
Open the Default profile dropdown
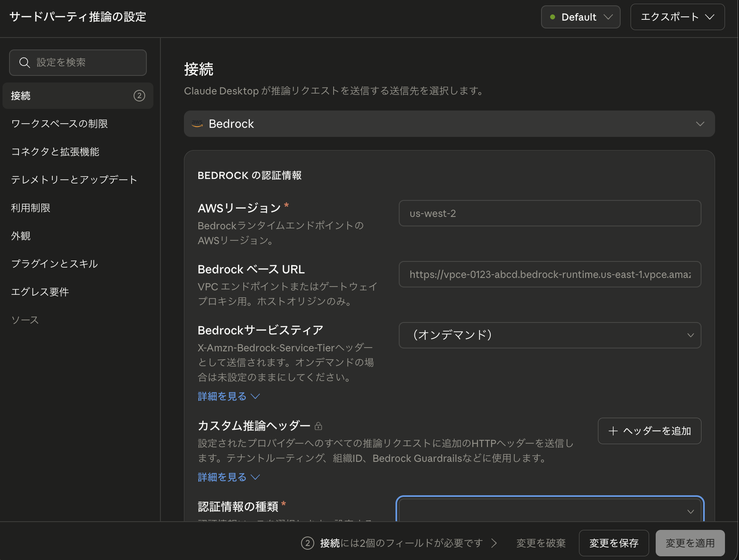pyautogui.click(x=581, y=17)
